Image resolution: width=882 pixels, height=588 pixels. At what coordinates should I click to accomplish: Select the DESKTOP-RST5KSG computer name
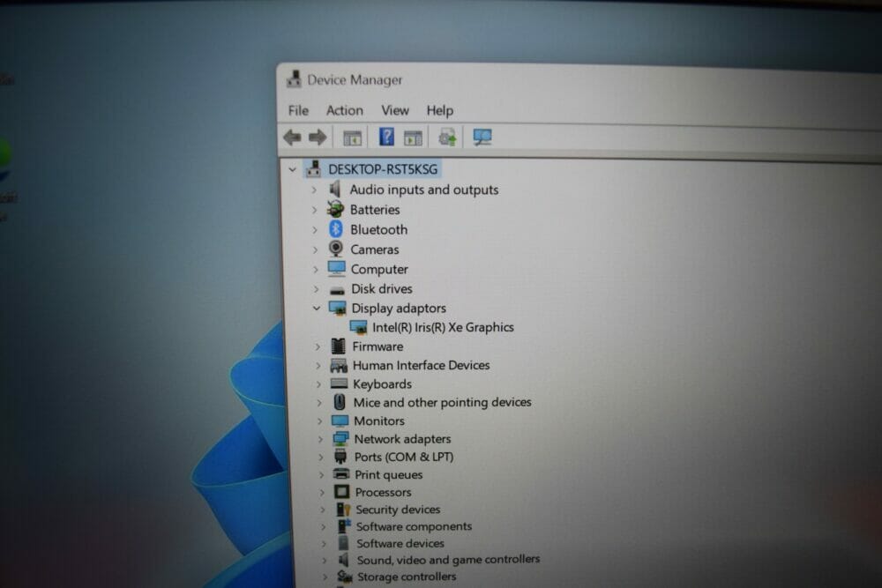383,169
